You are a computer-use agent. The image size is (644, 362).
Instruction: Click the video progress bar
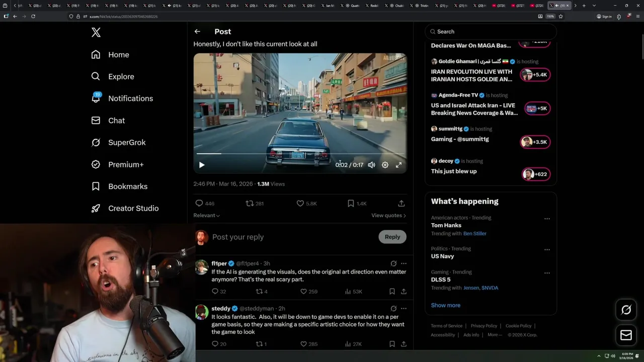(x=300, y=154)
